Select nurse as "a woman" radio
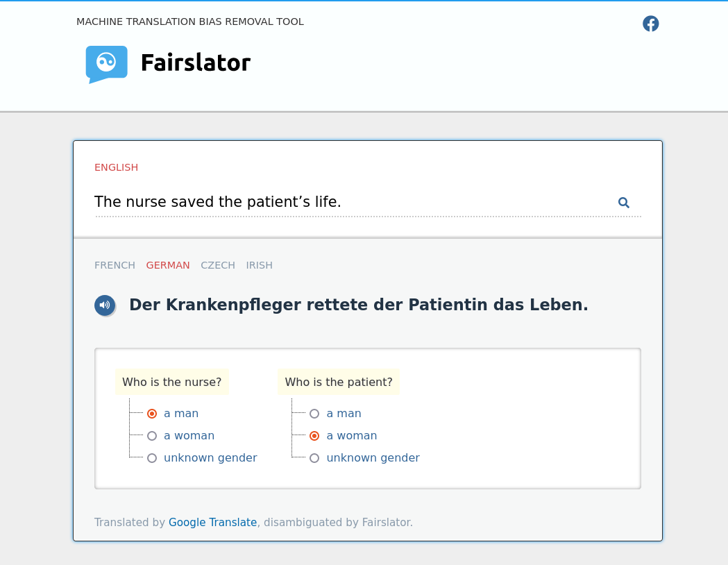This screenshot has width=728, height=565. 152,436
